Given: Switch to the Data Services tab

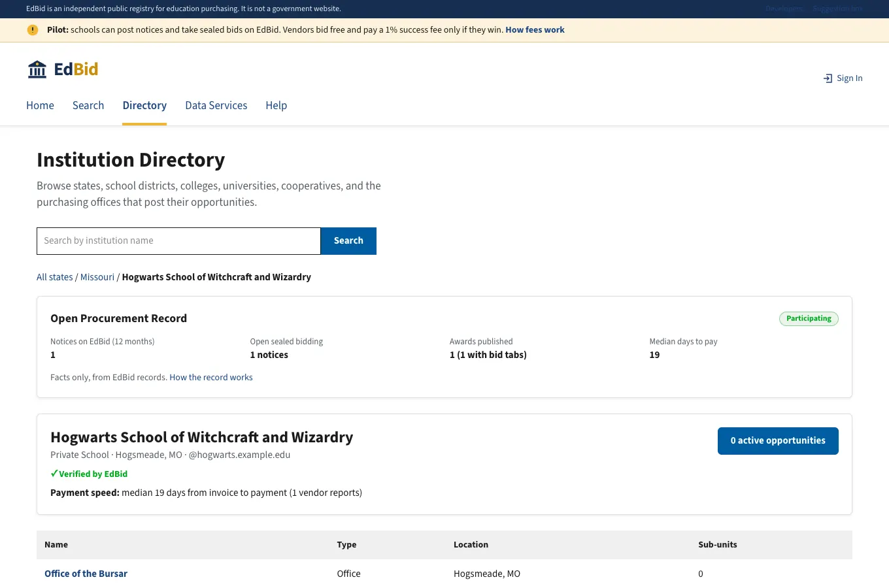Looking at the screenshot, I should click(216, 105).
